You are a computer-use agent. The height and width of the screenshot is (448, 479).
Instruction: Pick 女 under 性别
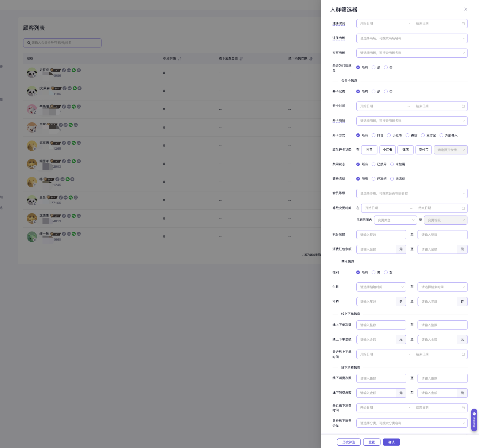tap(386, 273)
